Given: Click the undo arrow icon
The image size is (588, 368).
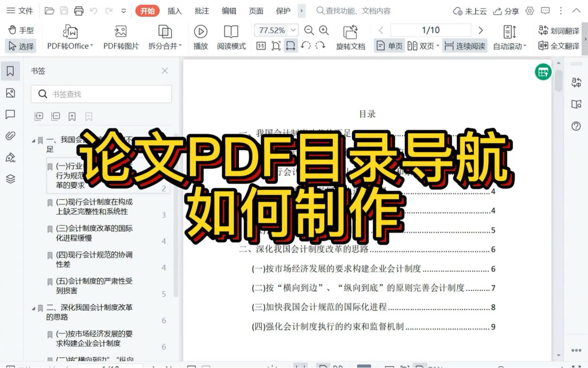Looking at the screenshot, I should pos(93,11).
